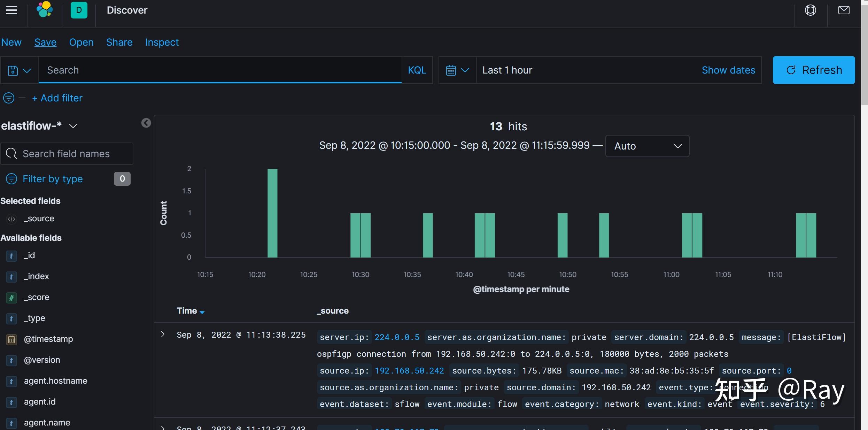Select the _source selected field
The height and width of the screenshot is (430, 868).
click(x=39, y=218)
